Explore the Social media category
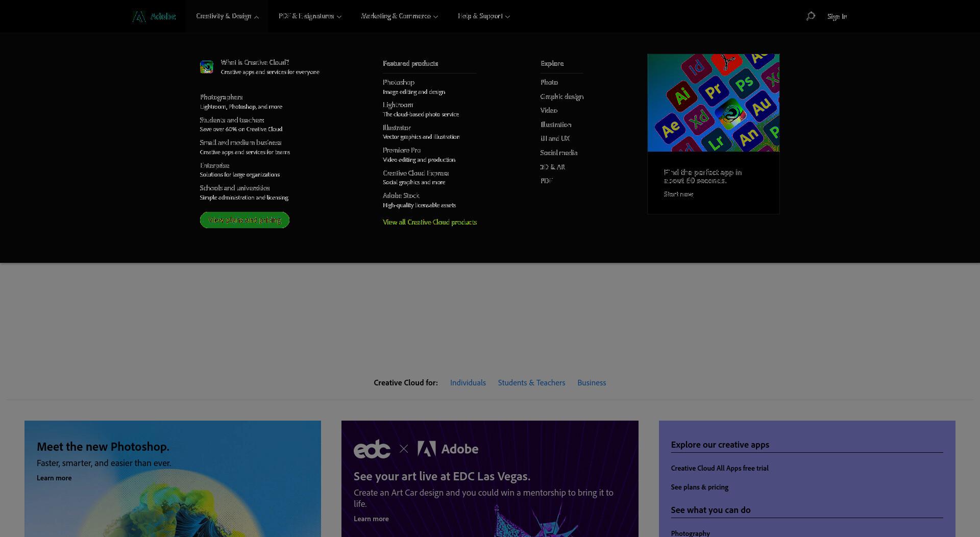This screenshot has height=537, width=980. [559, 153]
